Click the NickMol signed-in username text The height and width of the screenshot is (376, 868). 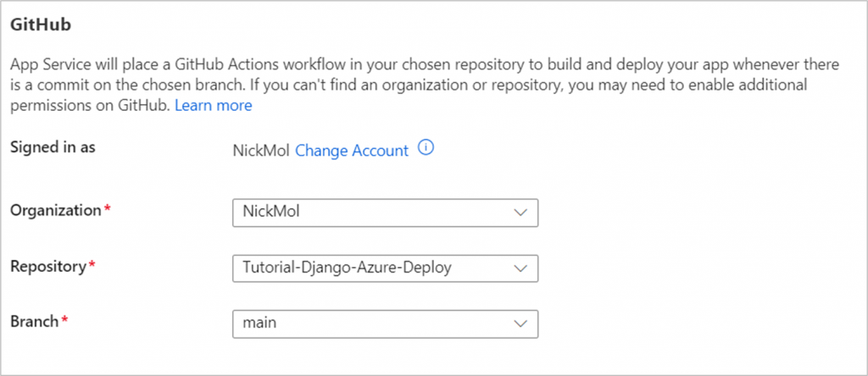coord(261,151)
